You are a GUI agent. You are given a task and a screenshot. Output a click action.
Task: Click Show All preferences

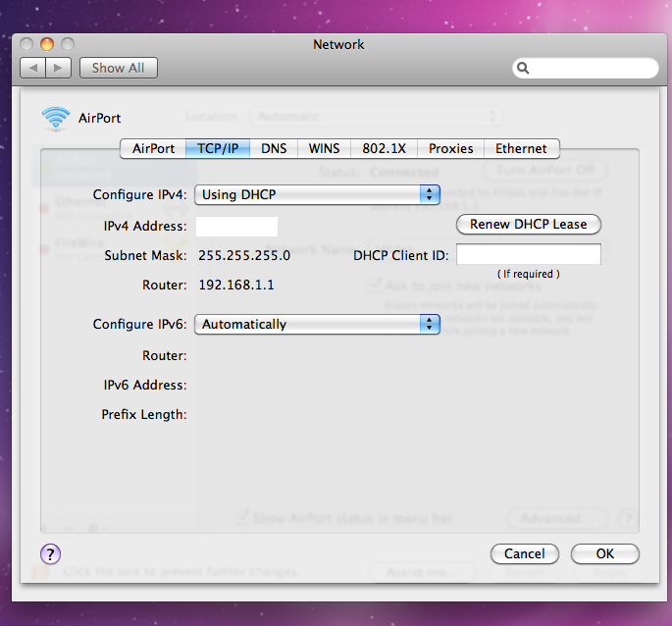[x=119, y=68]
